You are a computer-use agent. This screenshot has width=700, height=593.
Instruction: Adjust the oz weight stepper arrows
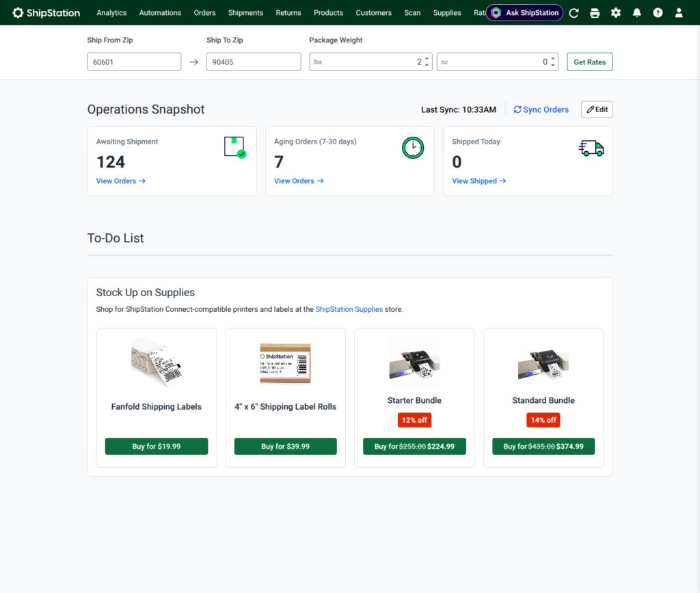[x=553, y=62]
